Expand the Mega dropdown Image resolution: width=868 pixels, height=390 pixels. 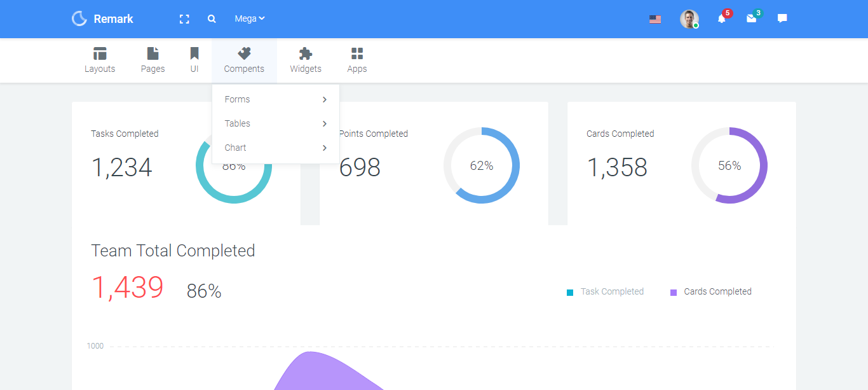pyautogui.click(x=249, y=19)
